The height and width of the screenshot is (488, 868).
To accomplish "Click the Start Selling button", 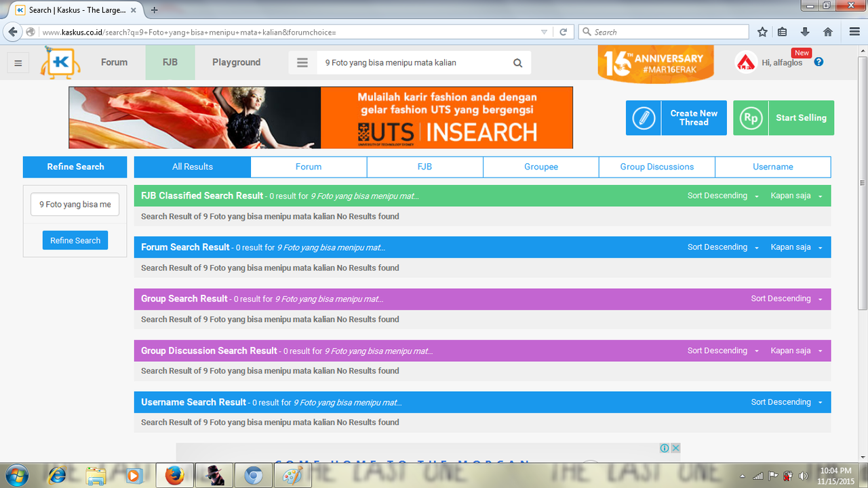I will [x=784, y=118].
